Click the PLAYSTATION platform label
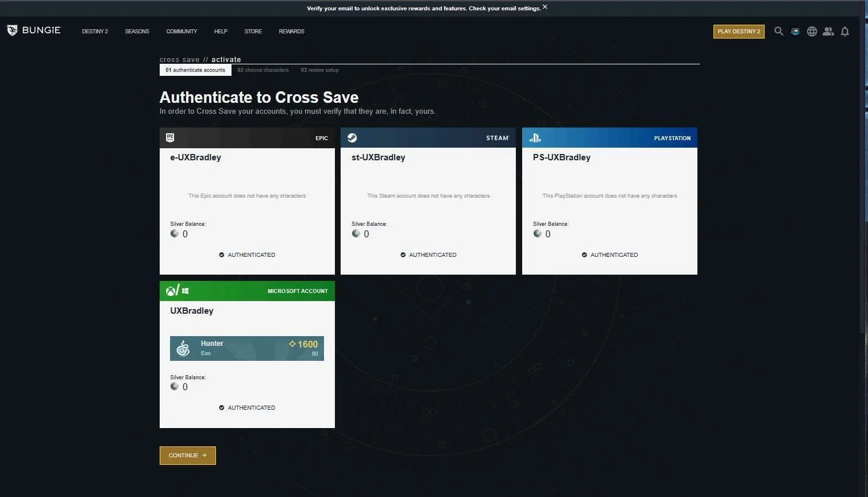The image size is (868, 497). pos(672,138)
